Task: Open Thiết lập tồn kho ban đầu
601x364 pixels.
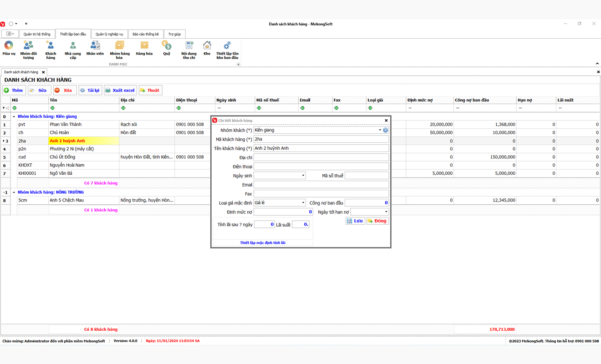Action: 227,49
